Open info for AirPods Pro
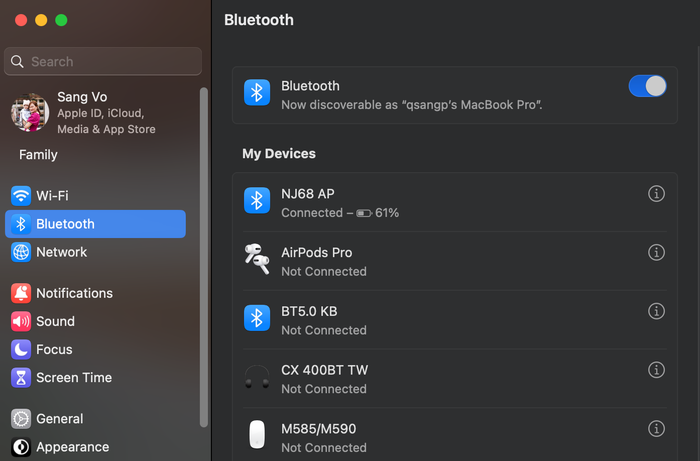Viewport: 700px width, 461px height. (656, 252)
